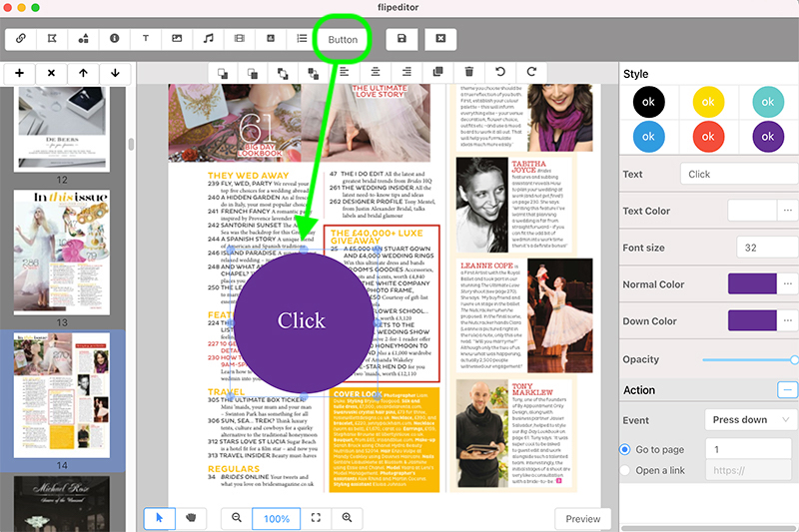
Task: Insert an image with the picture tool
Action: pyautogui.click(x=177, y=39)
